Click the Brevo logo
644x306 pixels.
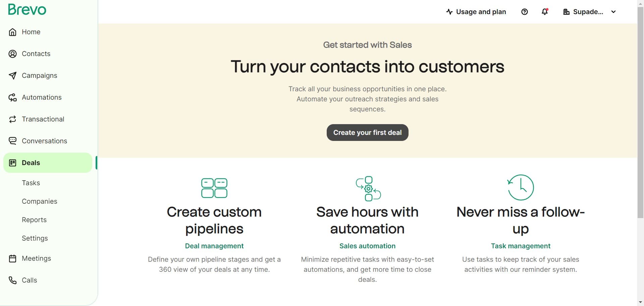point(27,9)
